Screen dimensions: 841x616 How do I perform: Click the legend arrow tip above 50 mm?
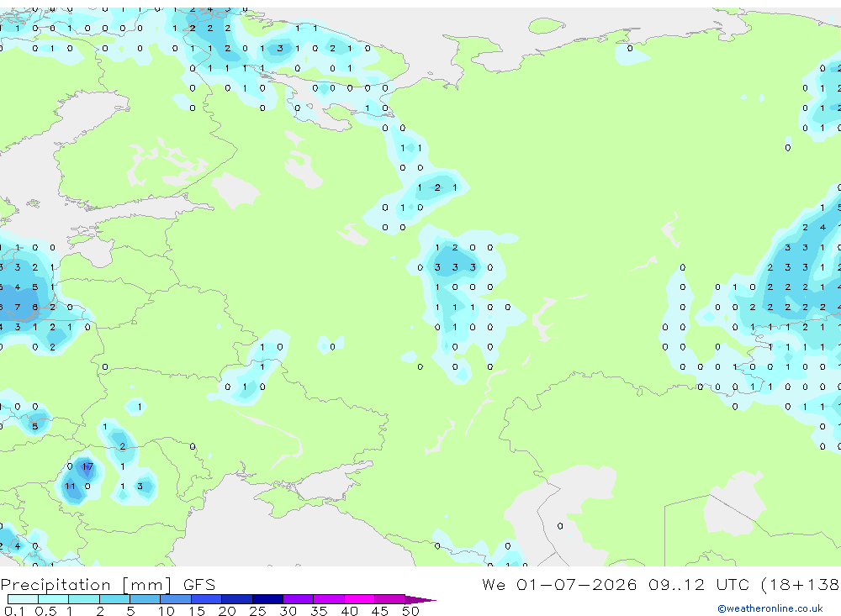[x=420, y=599]
